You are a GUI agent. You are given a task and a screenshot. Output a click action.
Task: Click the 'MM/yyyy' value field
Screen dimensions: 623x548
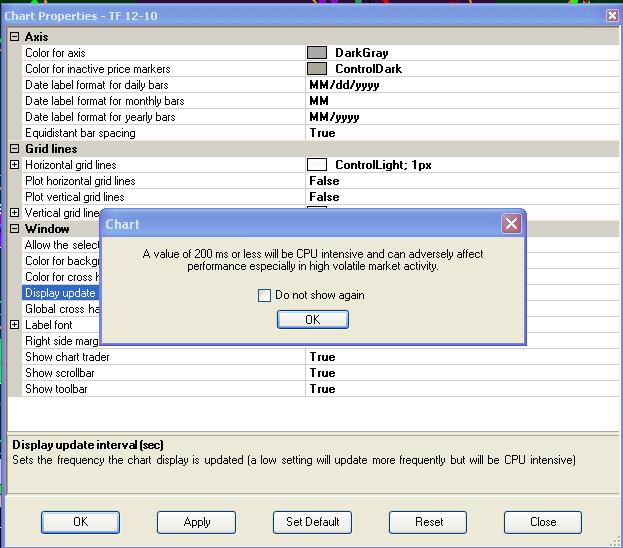[462, 117]
